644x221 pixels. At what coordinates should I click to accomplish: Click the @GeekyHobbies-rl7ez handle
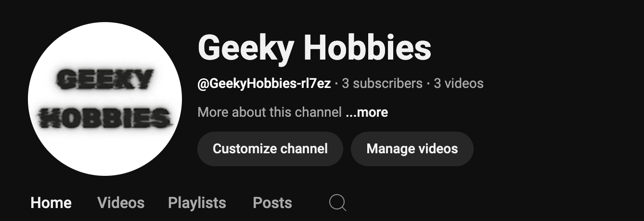(x=264, y=84)
